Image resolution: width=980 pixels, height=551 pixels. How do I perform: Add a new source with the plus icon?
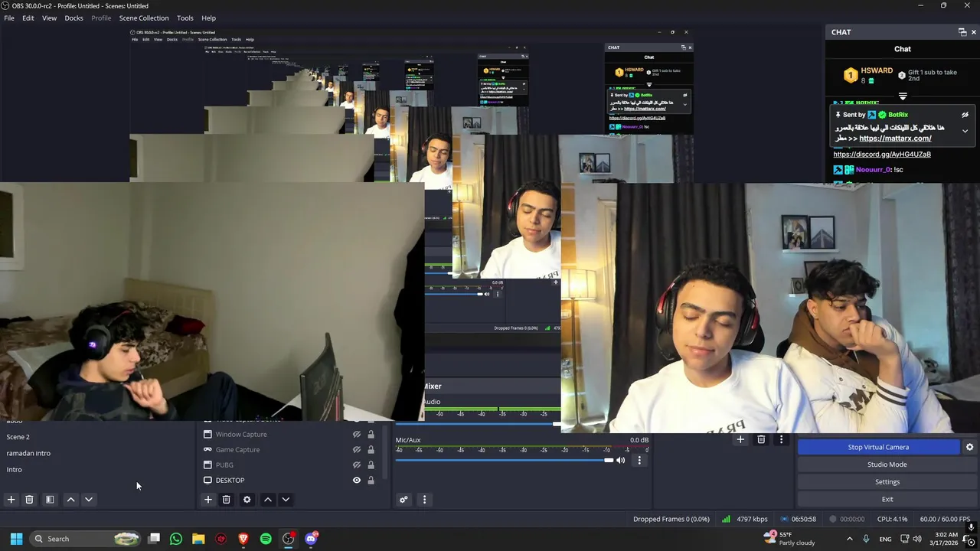(207, 500)
